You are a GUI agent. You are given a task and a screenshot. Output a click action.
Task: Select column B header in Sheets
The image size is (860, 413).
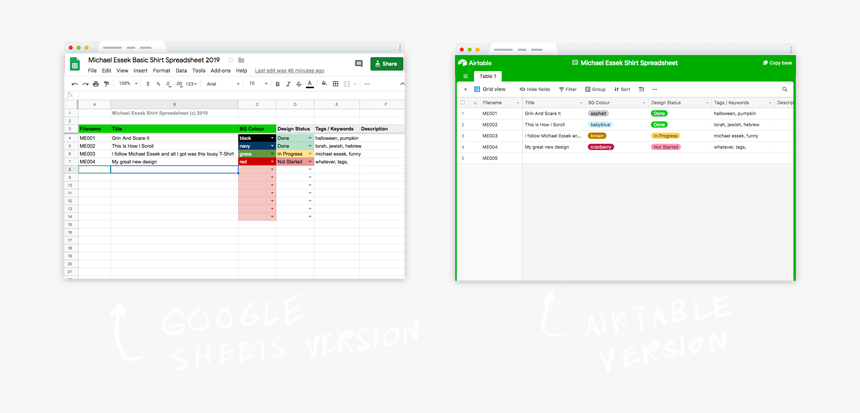pos(174,104)
